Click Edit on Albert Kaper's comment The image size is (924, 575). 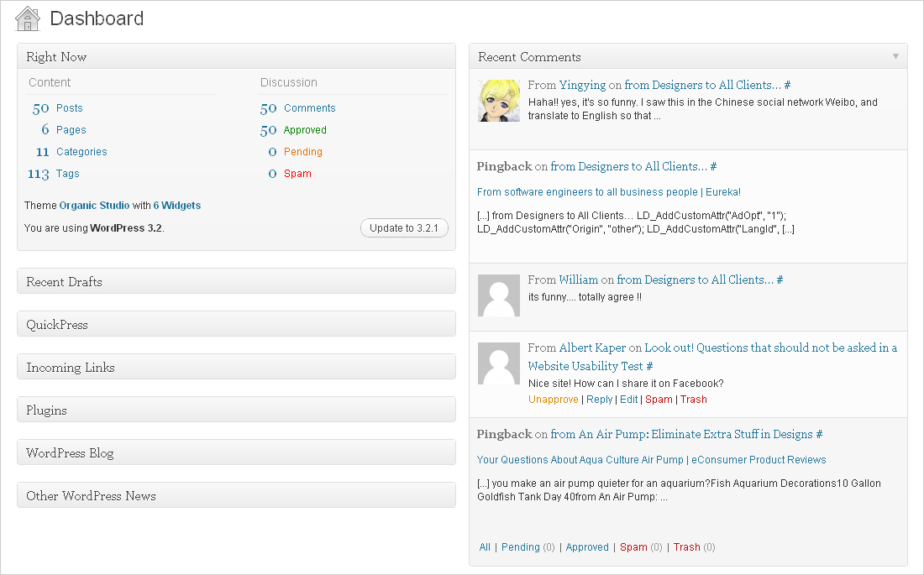[629, 400]
